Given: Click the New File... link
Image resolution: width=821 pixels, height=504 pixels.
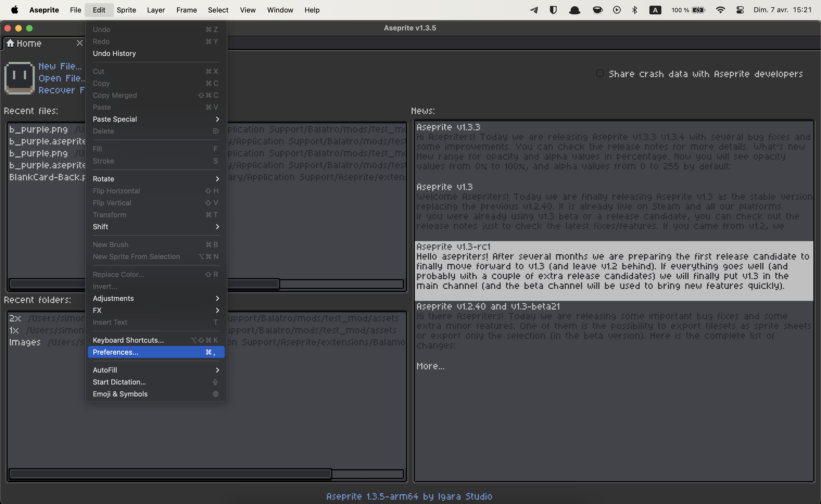Looking at the screenshot, I should 60,66.
